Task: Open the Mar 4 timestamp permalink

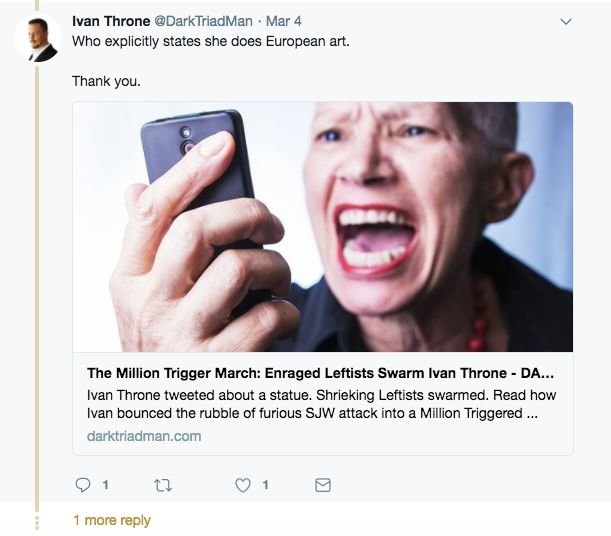Action: [284, 21]
